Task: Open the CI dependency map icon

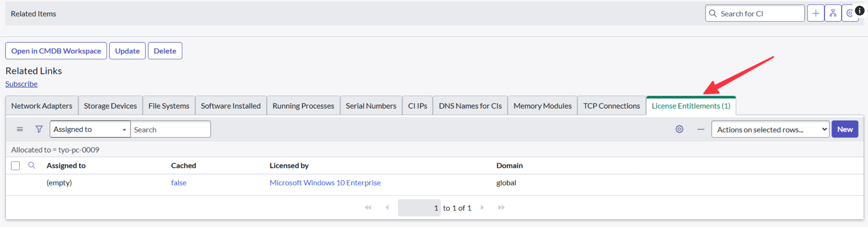Action: pos(833,14)
